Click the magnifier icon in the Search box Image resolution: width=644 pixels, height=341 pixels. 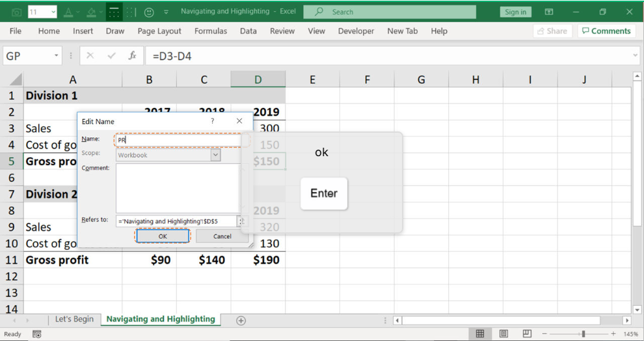coord(319,12)
